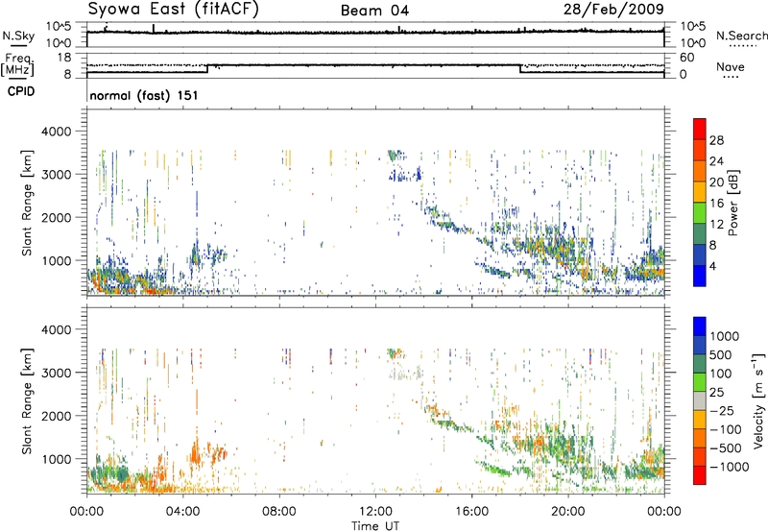Select the 'Power [dB]' colorbar title
The height and width of the screenshot is (532, 768).
pos(733,203)
